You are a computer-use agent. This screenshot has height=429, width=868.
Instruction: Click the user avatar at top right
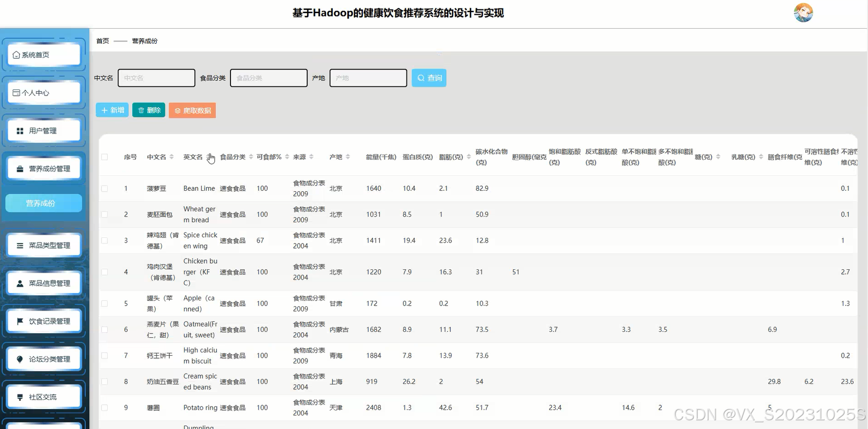(803, 13)
